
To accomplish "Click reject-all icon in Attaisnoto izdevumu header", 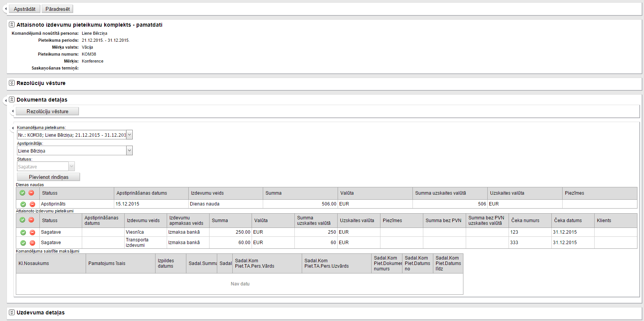I will pyautogui.click(x=31, y=220).
